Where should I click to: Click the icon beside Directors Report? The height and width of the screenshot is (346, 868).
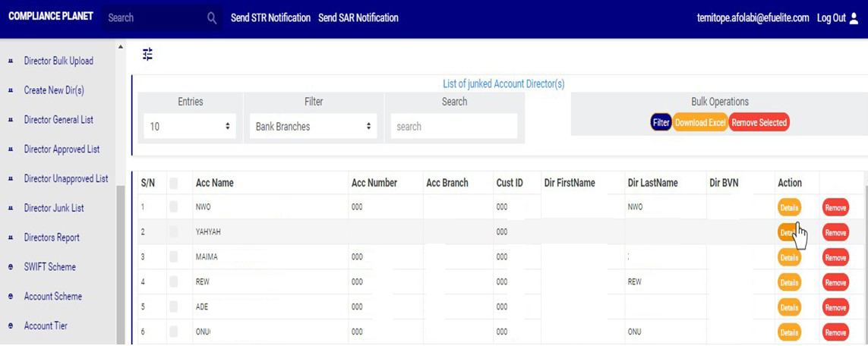pyautogui.click(x=11, y=237)
